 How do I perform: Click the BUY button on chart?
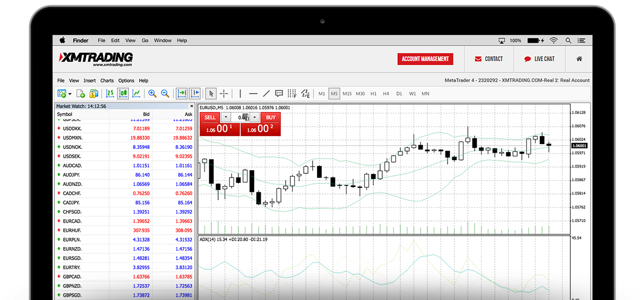271,118
